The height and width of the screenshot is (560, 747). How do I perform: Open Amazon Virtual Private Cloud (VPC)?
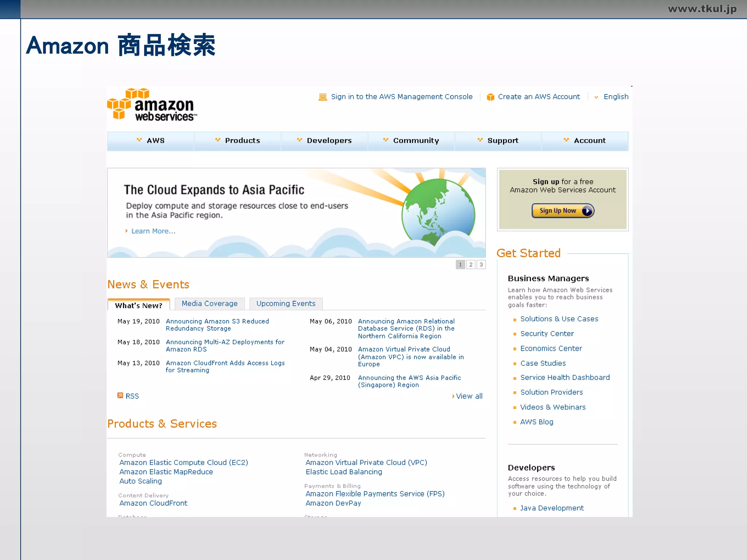(366, 463)
